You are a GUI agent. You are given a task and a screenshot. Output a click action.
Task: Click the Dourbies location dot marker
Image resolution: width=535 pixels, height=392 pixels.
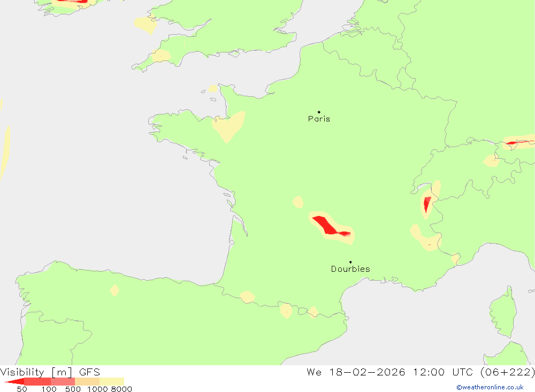(350, 262)
